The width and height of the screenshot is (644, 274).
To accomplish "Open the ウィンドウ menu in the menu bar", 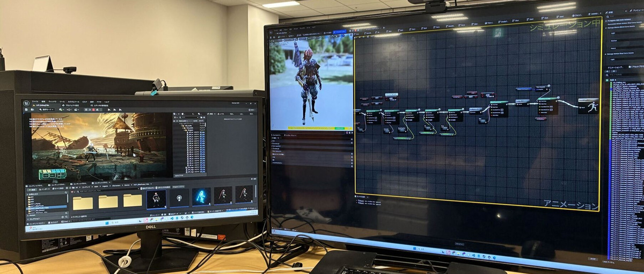I will tap(52, 102).
